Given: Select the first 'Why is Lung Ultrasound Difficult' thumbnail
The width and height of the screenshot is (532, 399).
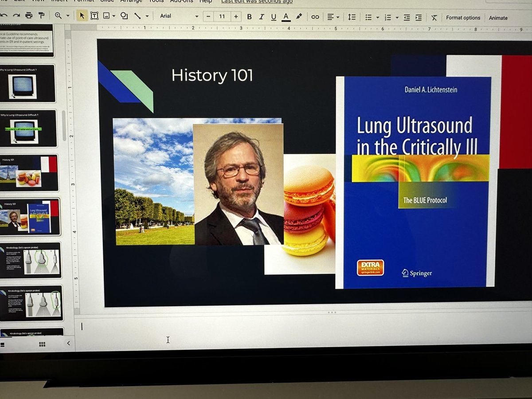Looking at the screenshot, I should (27, 83).
